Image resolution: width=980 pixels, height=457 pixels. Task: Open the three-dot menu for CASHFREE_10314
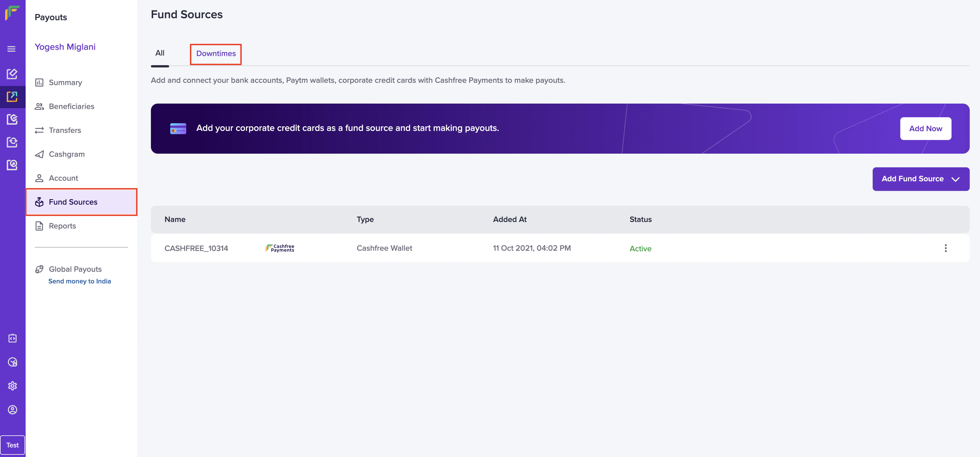(x=945, y=248)
